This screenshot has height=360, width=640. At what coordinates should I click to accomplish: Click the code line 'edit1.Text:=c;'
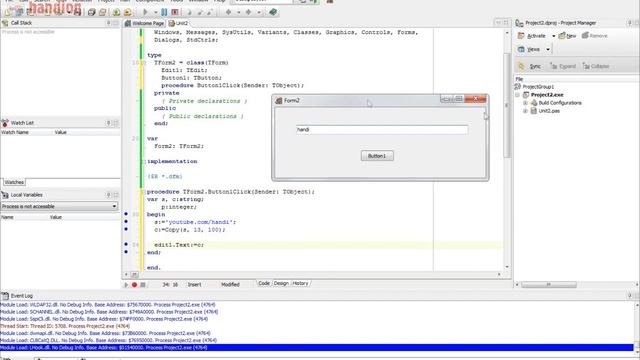tap(179, 245)
